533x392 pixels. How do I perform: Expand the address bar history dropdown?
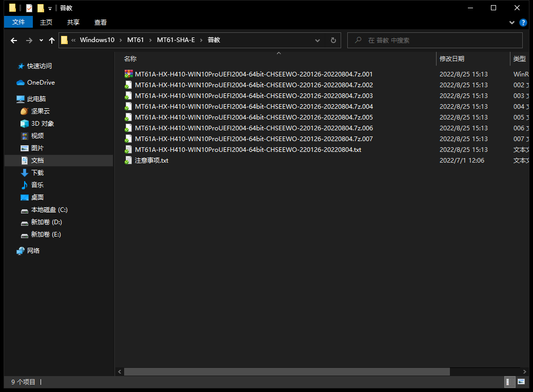(318, 41)
